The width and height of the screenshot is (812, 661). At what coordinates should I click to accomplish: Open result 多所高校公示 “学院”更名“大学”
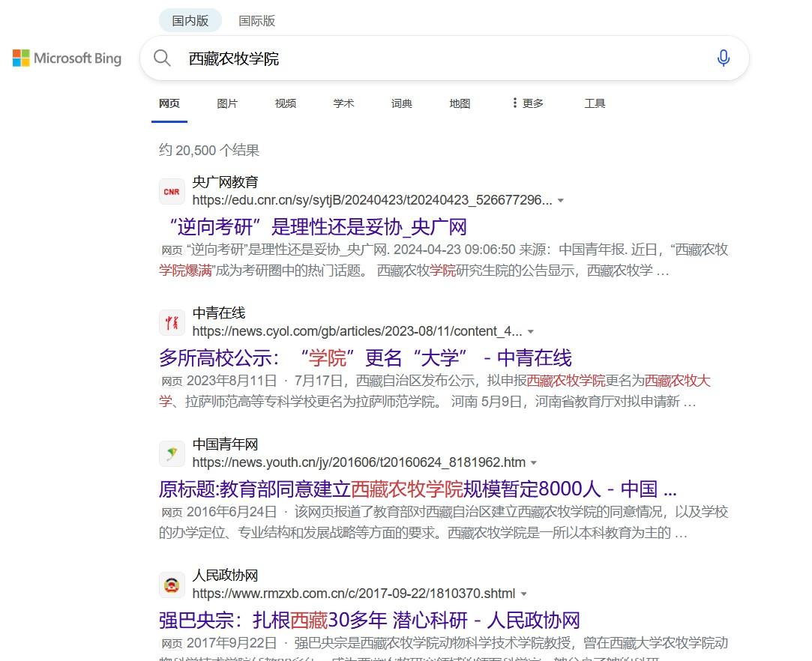pyautogui.click(x=365, y=357)
